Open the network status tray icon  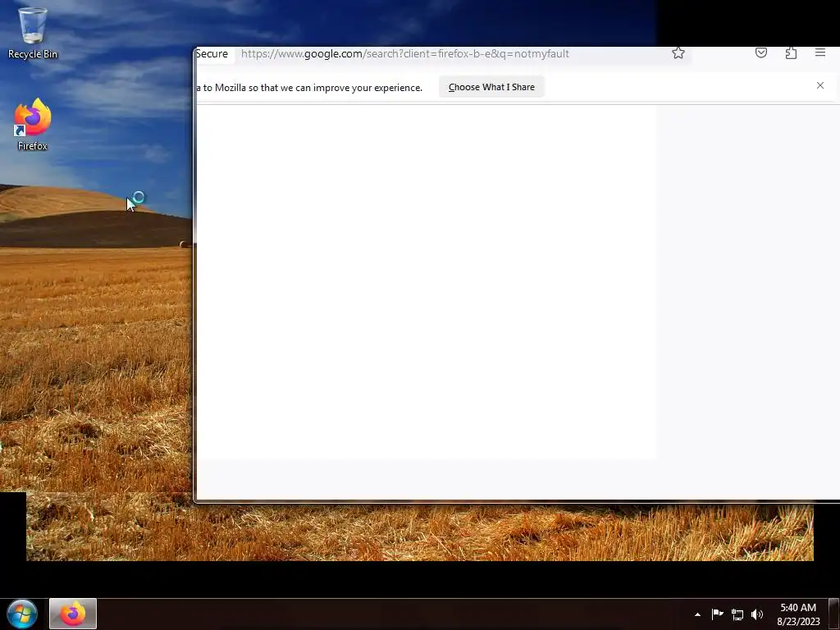tap(737, 614)
